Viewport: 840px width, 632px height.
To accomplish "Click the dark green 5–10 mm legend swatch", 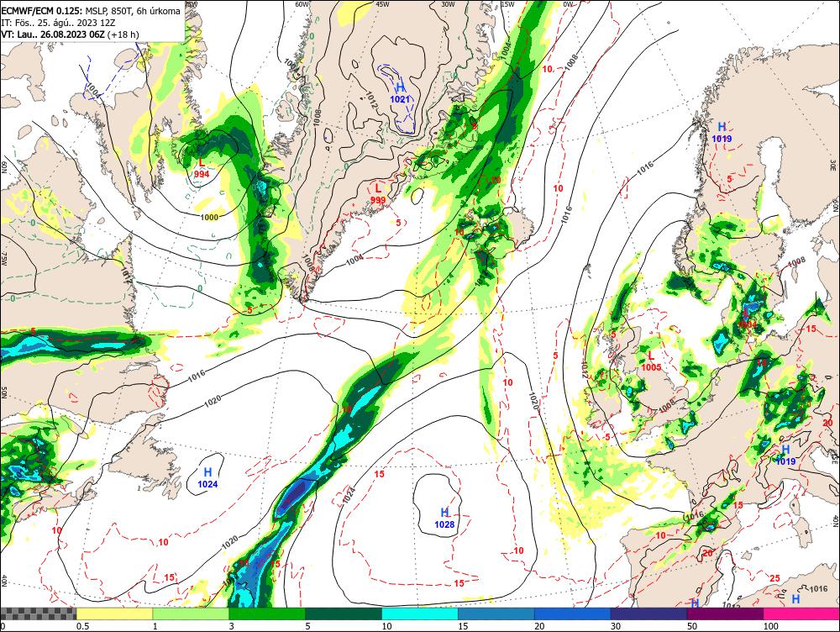I will pyautogui.click(x=344, y=614).
